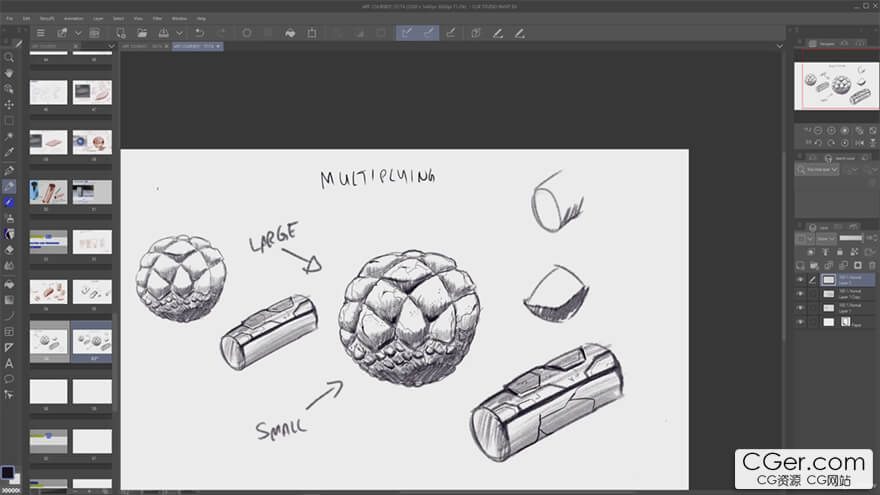Open the highlighted page thumbnail in page manager
This screenshot has width=880, height=495.
(92, 341)
